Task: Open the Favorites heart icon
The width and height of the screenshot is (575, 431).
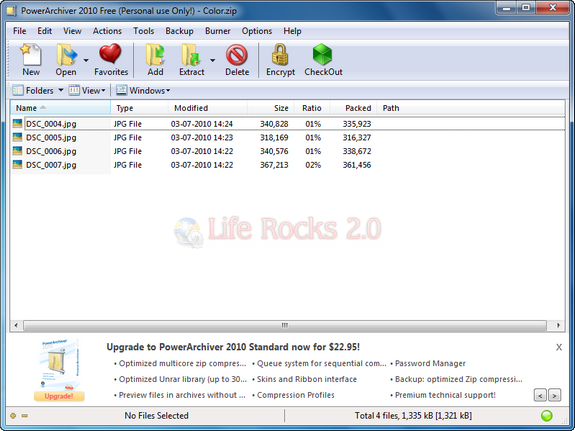Action: click(110, 54)
